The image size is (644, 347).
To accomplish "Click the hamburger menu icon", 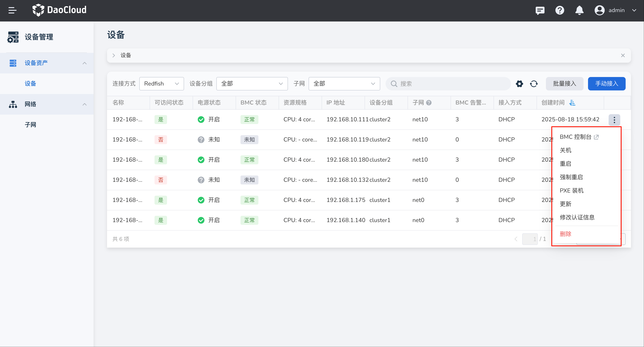I will (12, 10).
